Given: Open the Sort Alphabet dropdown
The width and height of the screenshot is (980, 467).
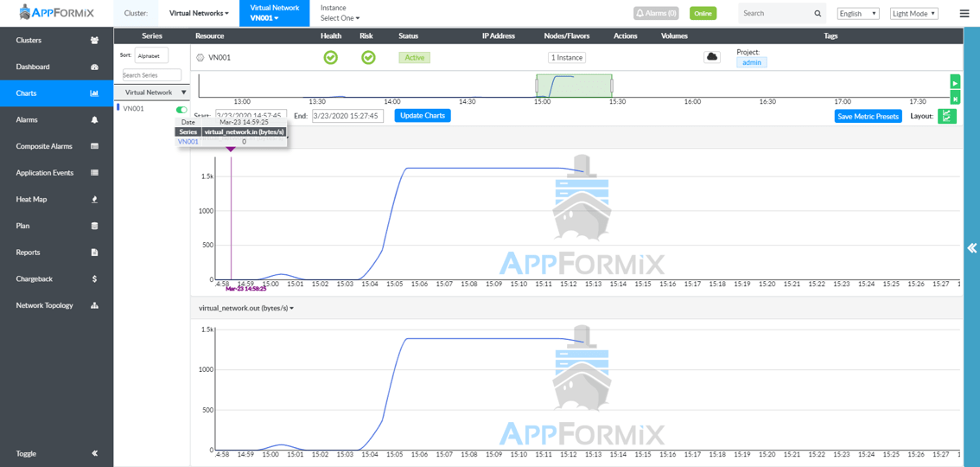Looking at the screenshot, I should [x=151, y=55].
